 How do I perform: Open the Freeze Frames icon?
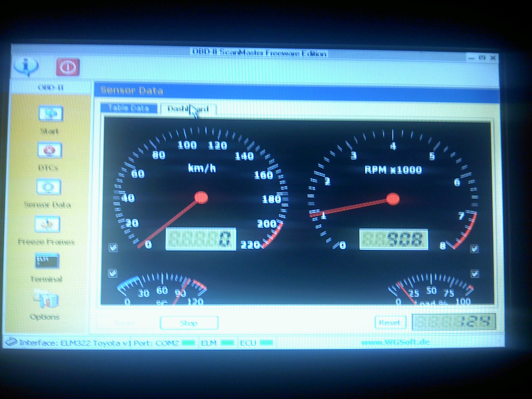point(47,224)
